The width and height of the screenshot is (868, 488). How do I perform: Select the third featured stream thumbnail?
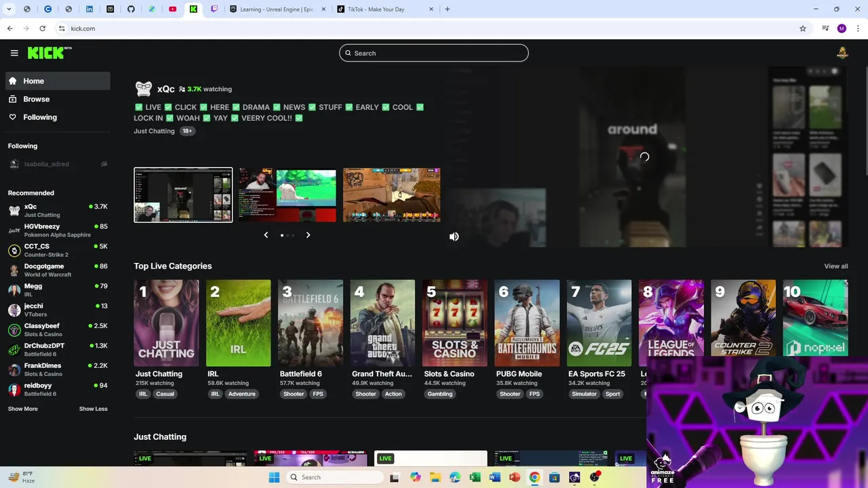coord(391,195)
